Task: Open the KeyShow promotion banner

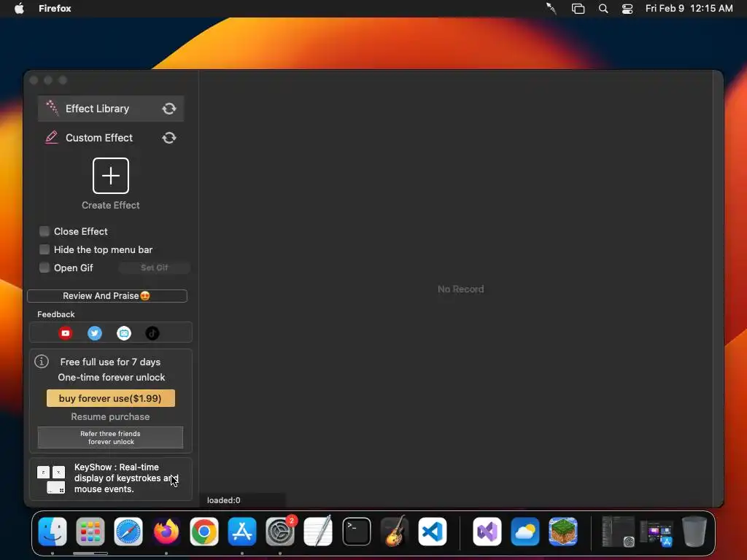Action: click(x=111, y=478)
